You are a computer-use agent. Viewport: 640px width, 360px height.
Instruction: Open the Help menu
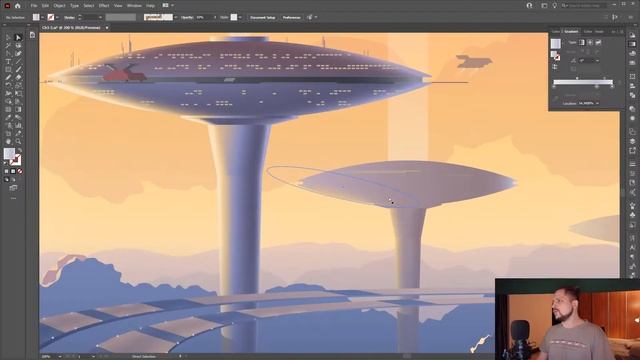pyautogui.click(x=150, y=6)
